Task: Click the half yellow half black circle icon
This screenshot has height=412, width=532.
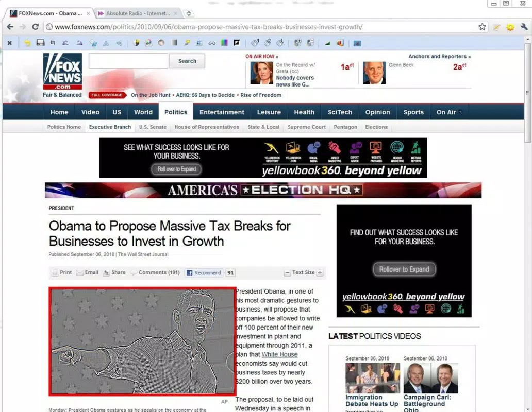Action: click(137, 43)
